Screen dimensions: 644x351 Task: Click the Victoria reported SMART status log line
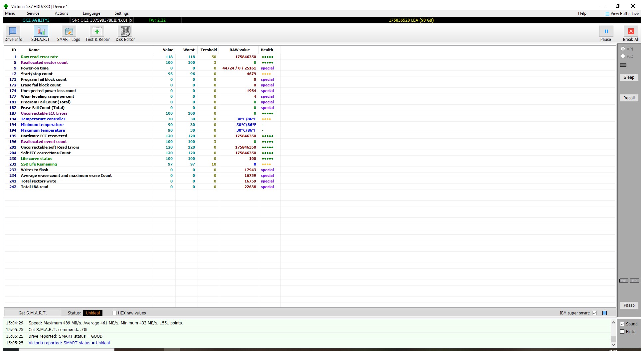[69, 343]
